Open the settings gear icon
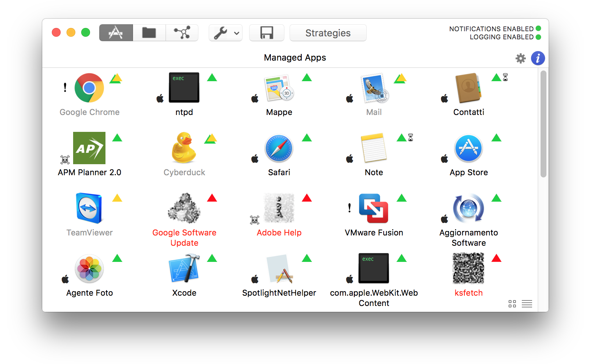This screenshot has height=364, width=592. (x=521, y=58)
